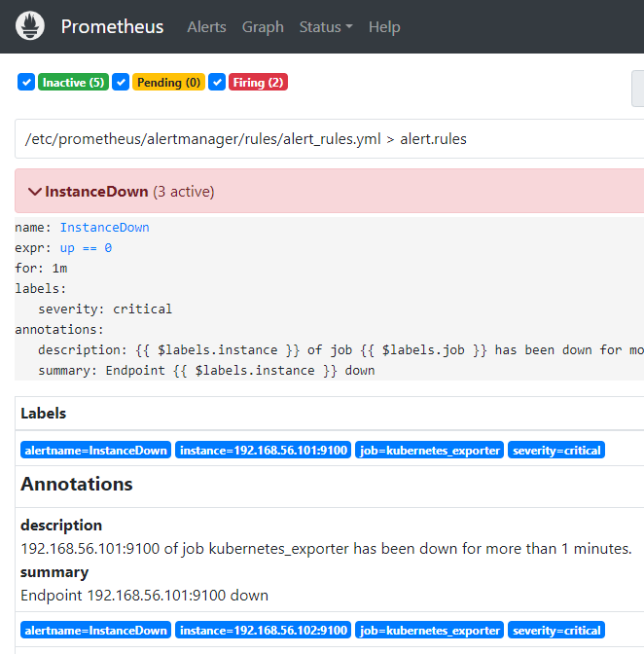
Task: Click alertname=InstanceDown label for instance 192.168.56.102
Action: click(x=96, y=630)
